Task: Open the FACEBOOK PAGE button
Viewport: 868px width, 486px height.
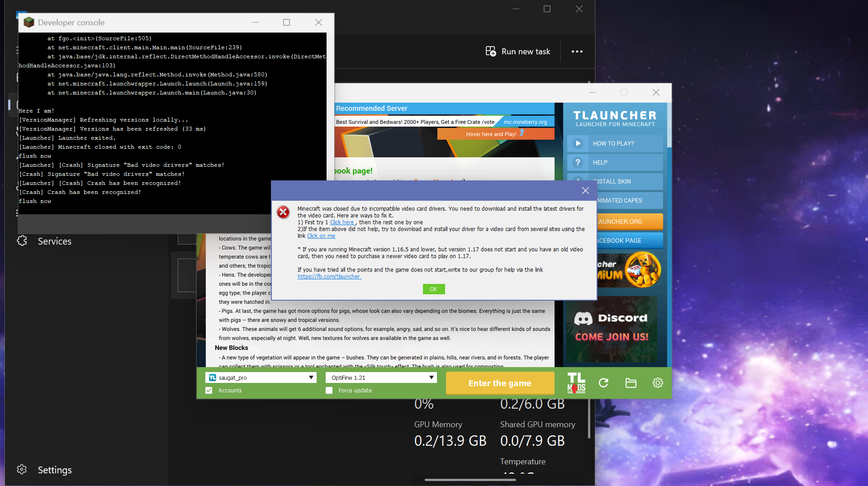Action: 630,241
